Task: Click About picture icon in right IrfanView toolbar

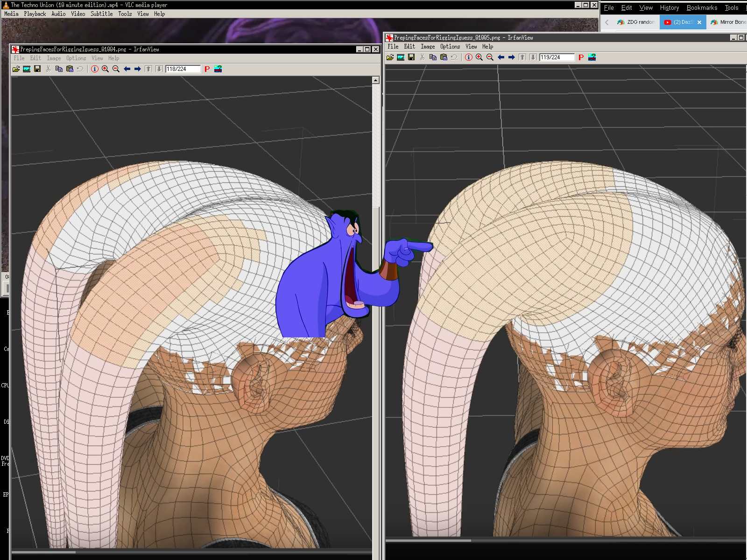Action: point(592,57)
